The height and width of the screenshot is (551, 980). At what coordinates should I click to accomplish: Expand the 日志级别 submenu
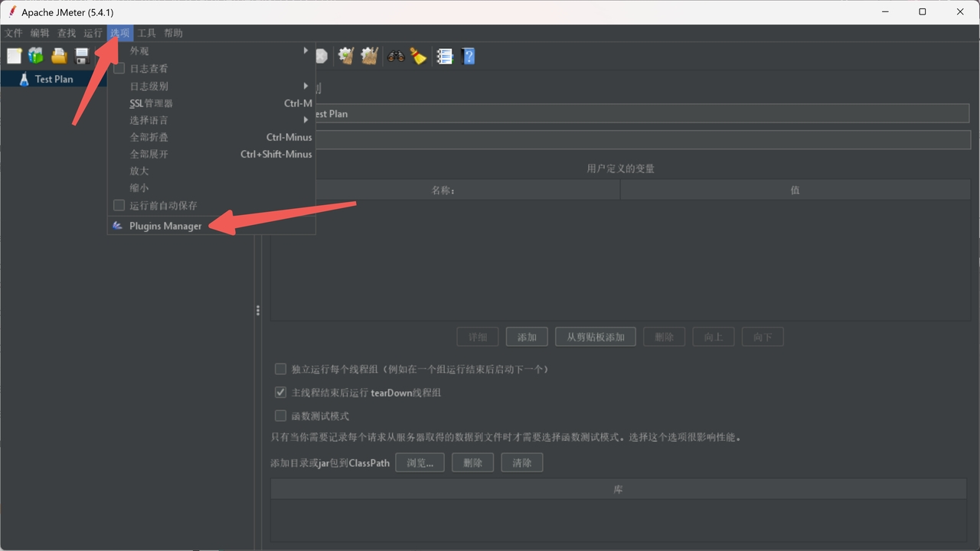point(211,86)
